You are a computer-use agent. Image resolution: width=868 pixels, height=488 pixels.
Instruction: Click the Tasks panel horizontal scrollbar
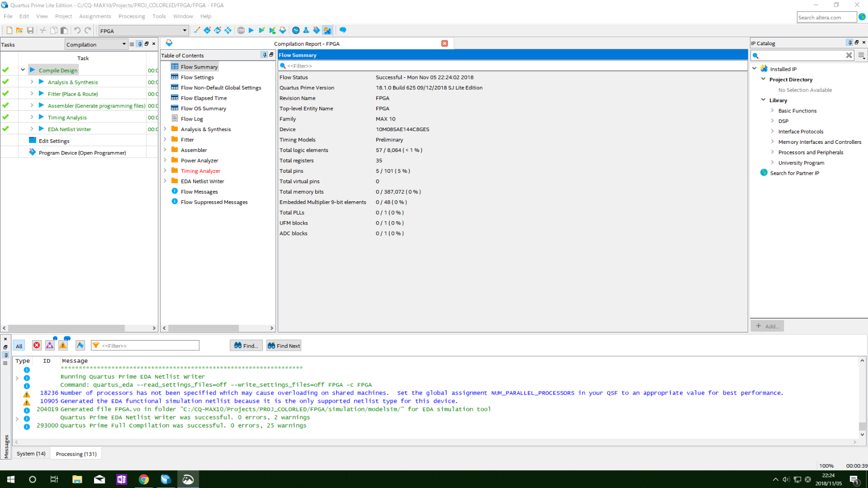[67, 328]
